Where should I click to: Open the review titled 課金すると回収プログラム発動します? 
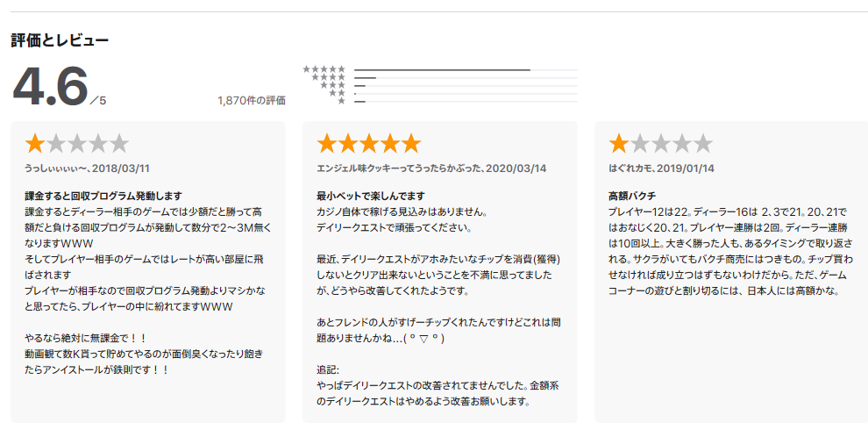103,195
